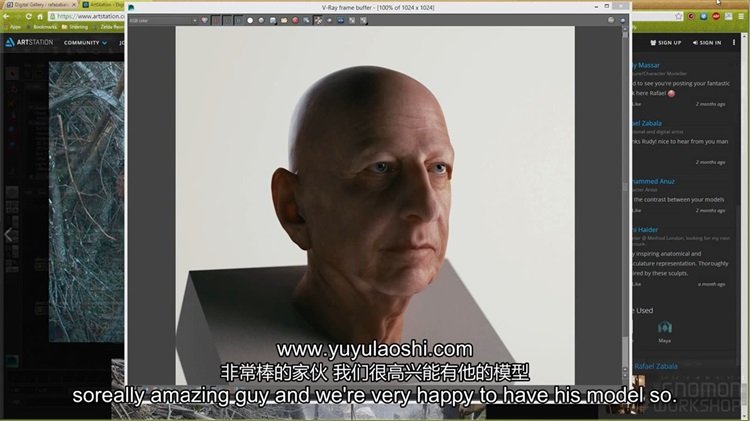Switch to RGB channel in V-Ray buffer
The height and width of the screenshot is (421, 750).
click(x=205, y=21)
